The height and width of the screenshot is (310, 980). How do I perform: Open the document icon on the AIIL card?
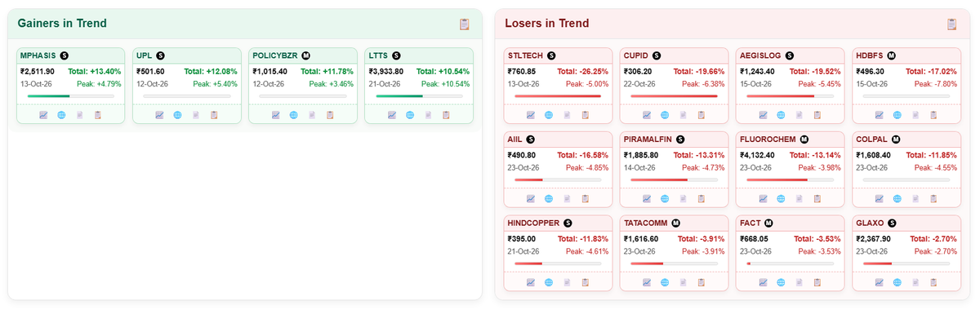[568, 198]
